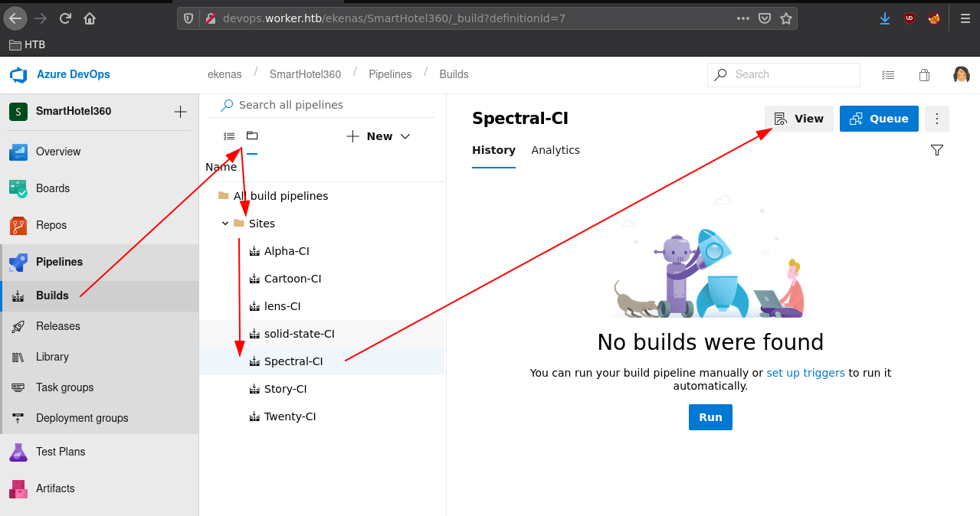This screenshot has width=980, height=516.
Task: Switch to flat list pipeline view
Action: point(229,136)
